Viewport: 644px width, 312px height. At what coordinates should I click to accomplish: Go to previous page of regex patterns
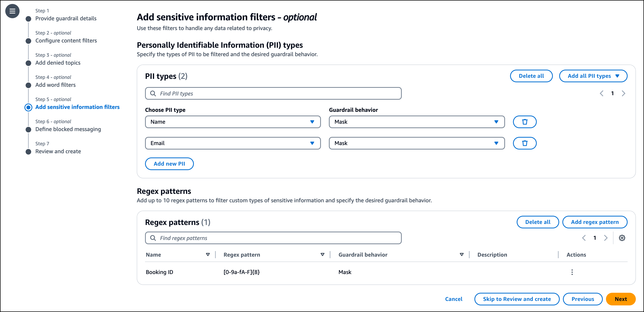click(584, 238)
